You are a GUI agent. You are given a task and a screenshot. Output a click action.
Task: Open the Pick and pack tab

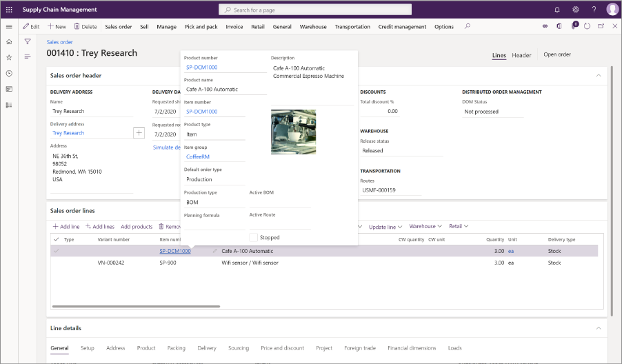pyautogui.click(x=201, y=27)
